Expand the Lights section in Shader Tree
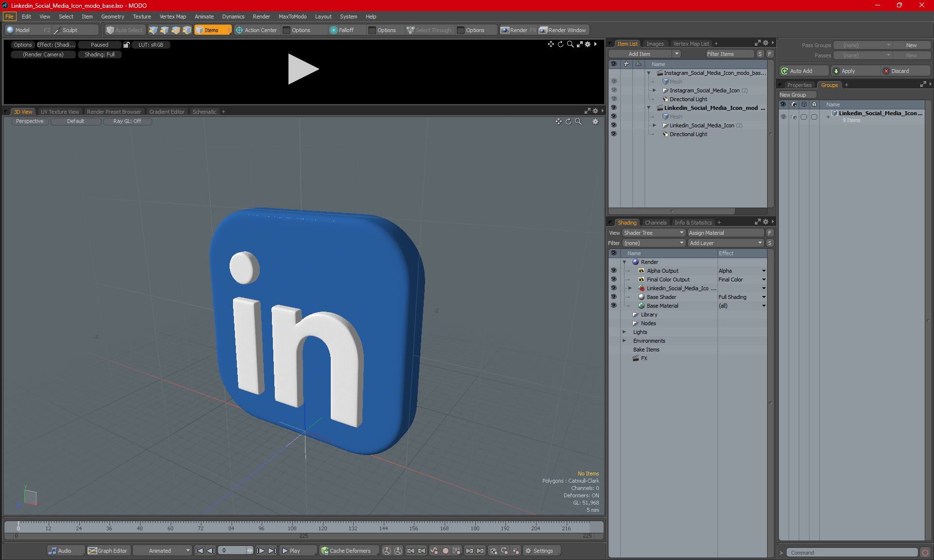The image size is (934, 560). [x=624, y=332]
